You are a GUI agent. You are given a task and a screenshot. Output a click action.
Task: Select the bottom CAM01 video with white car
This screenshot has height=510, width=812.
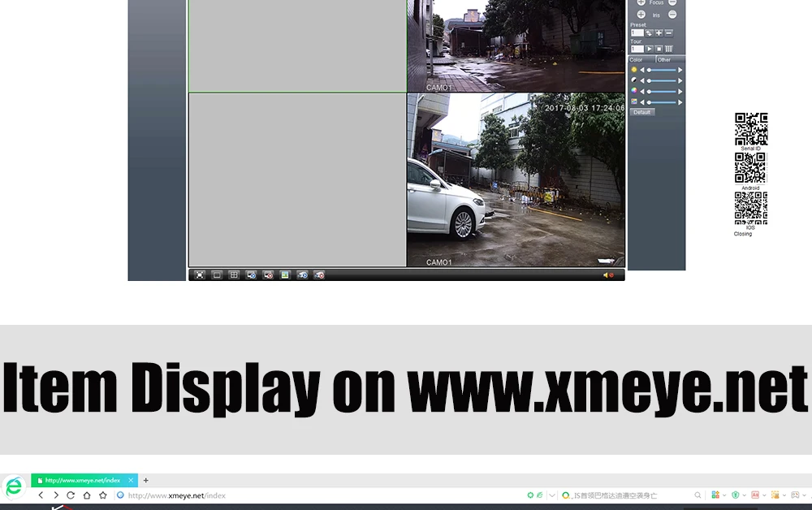tap(516, 179)
